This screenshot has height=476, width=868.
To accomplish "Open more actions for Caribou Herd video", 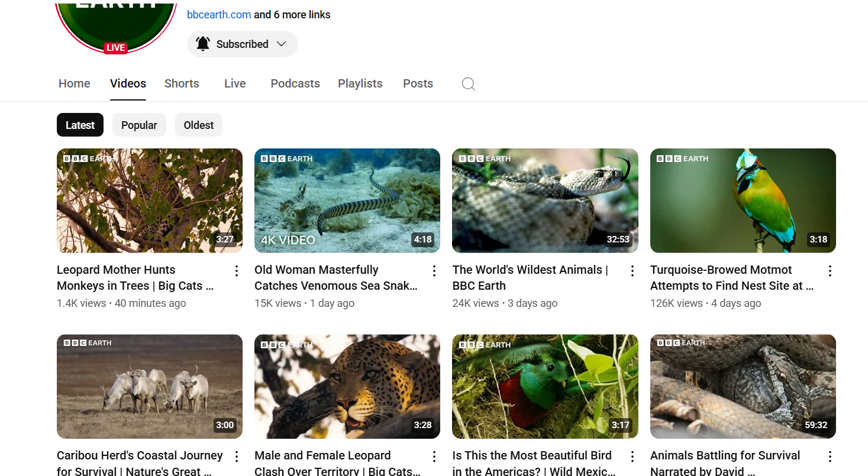I will [x=237, y=456].
